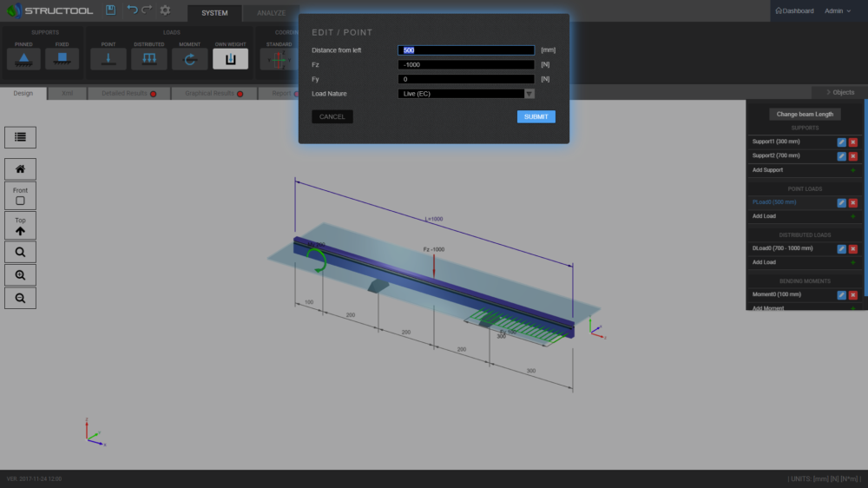Click the zoom fit magnifier
Viewport: 868px width, 488px height.
click(21, 252)
